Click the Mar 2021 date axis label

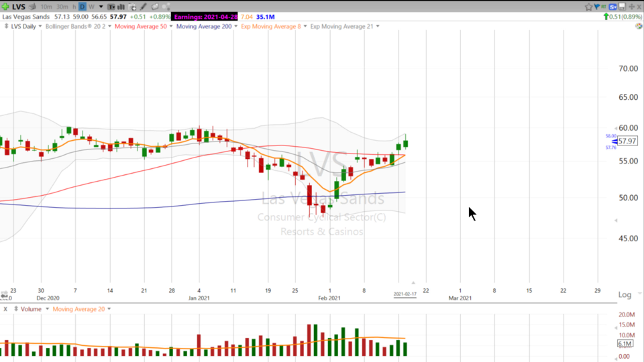(x=460, y=298)
